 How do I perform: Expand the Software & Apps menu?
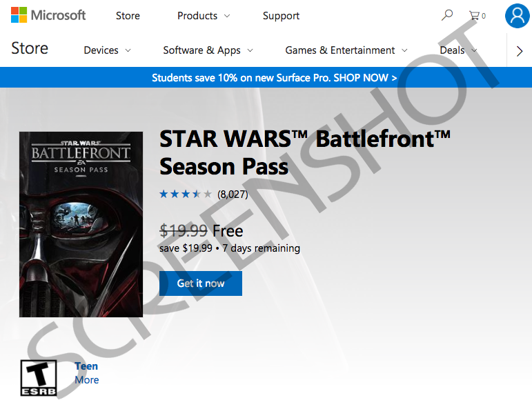pyautogui.click(x=208, y=50)
